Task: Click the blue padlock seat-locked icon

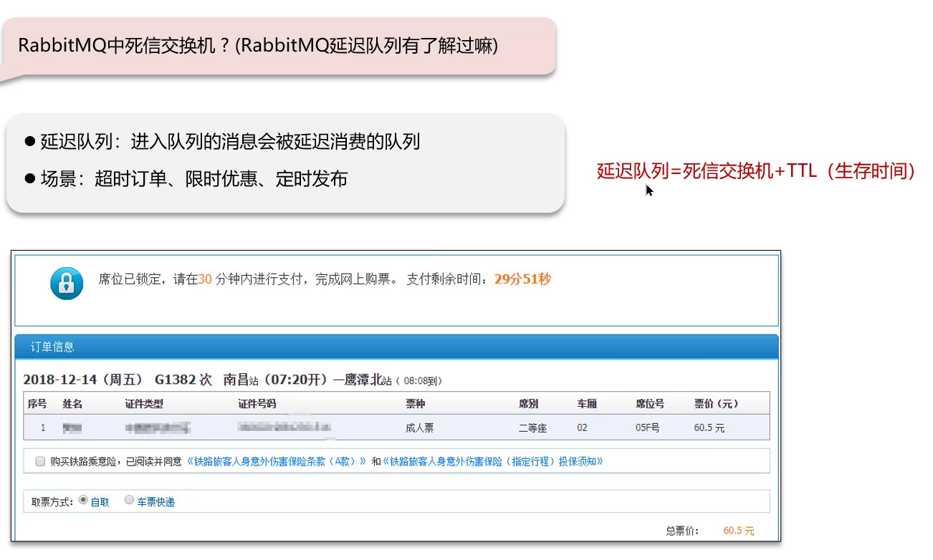Action: click(67, 283)
